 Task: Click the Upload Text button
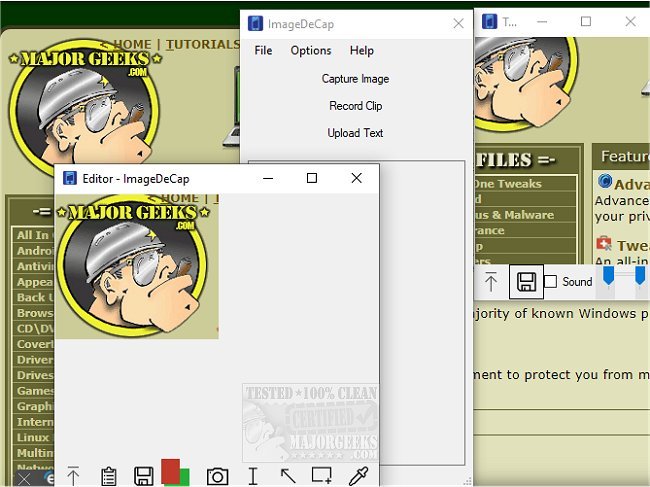click(355, 133)
